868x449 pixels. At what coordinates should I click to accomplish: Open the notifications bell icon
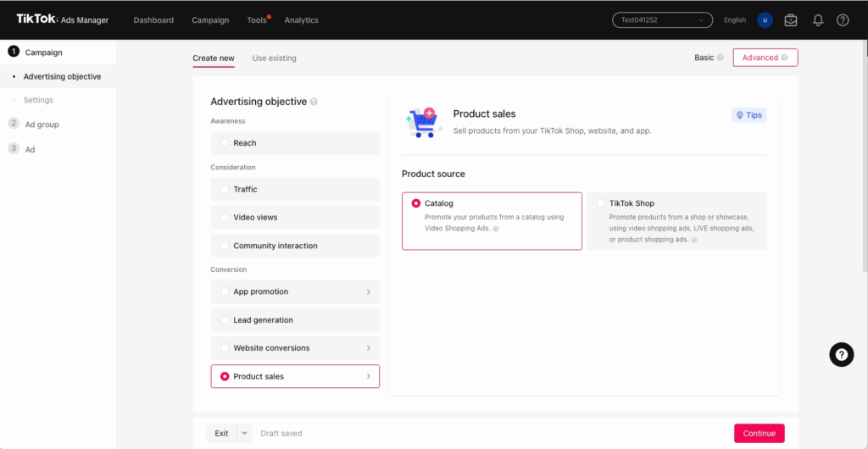click(x=818, y=20)
